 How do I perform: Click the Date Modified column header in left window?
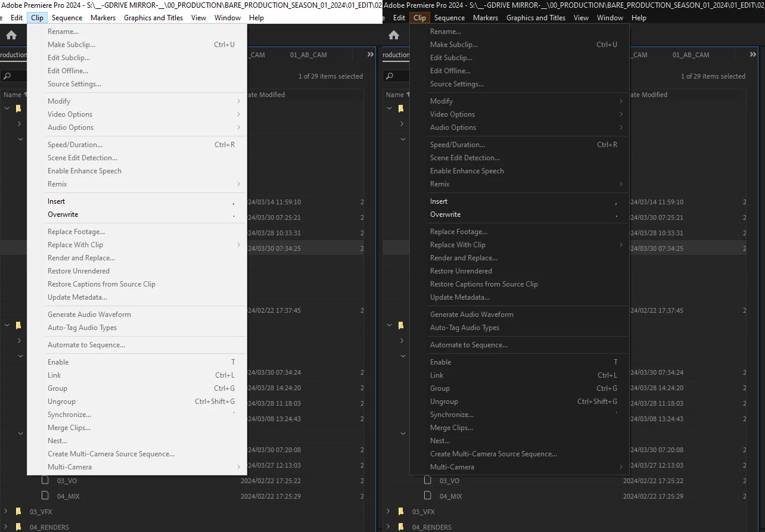pyautogui.click(x=266, y=95)
